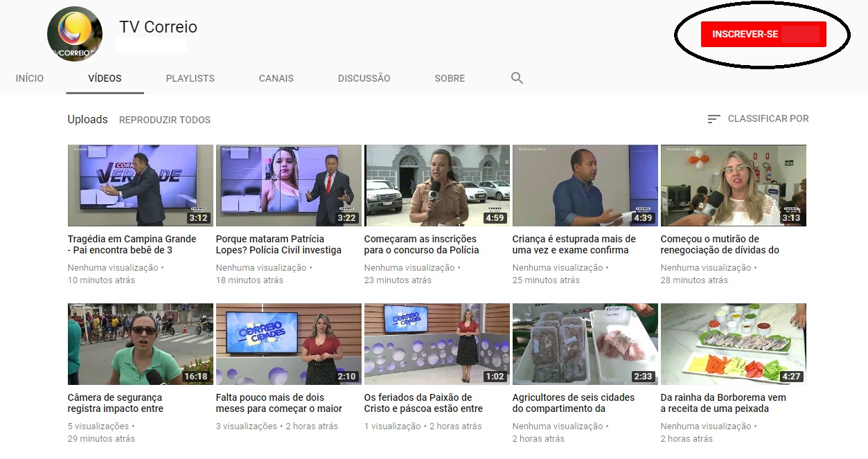Image resolution: width=868 pixels, height=459 pixels.
Task: Click '5 visualizações' view count
Action: point(98,426)
